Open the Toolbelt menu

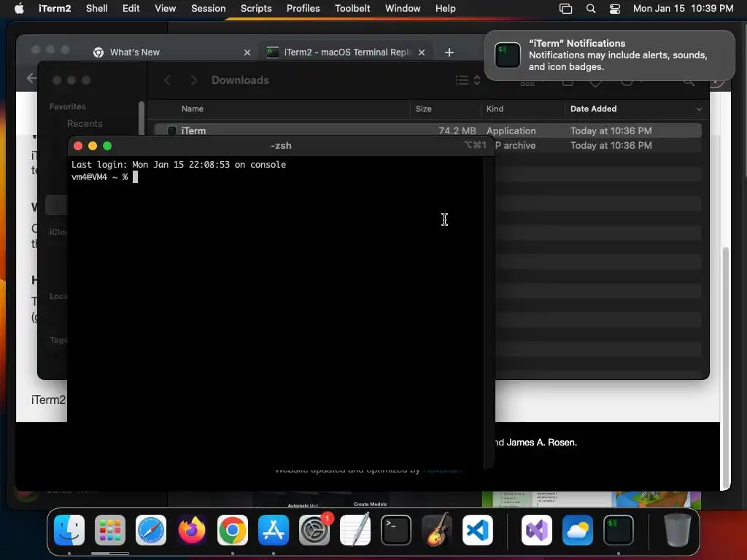pyautogui.click(x=352, y=8)
